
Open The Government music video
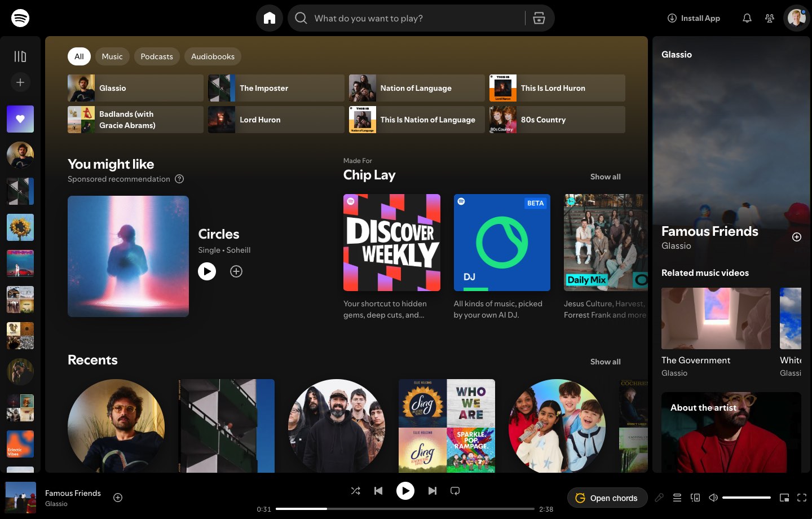coord(716,319)
